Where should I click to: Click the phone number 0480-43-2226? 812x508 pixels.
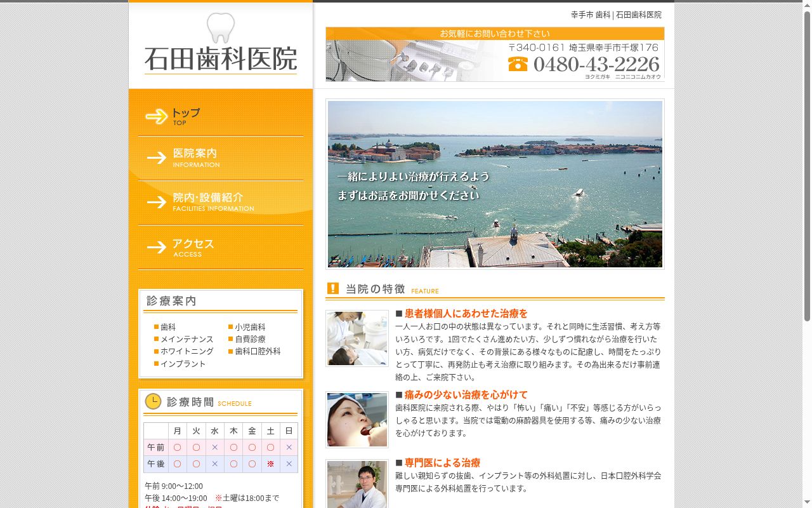[596, 64]
